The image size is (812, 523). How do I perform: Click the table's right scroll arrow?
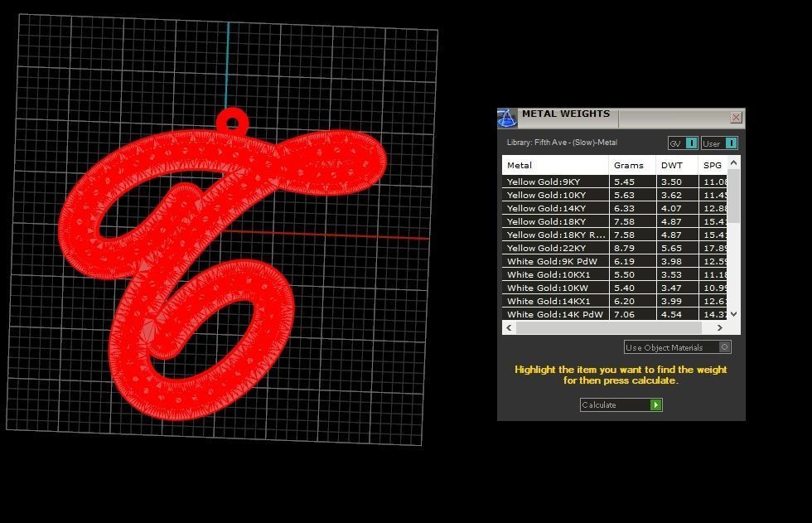click(719, 327)
